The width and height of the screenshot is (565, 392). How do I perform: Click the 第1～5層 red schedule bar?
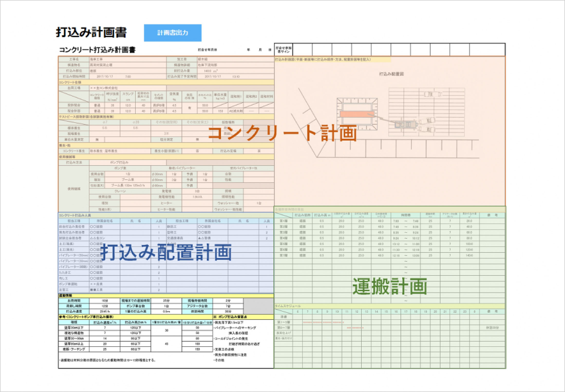tap(323, 322)
